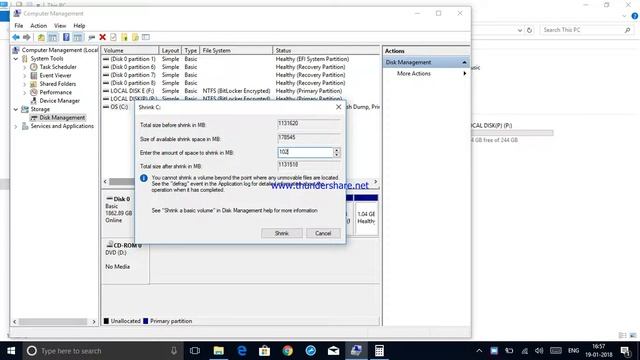Click the Task Scheduler clock icon

(34, 67)
